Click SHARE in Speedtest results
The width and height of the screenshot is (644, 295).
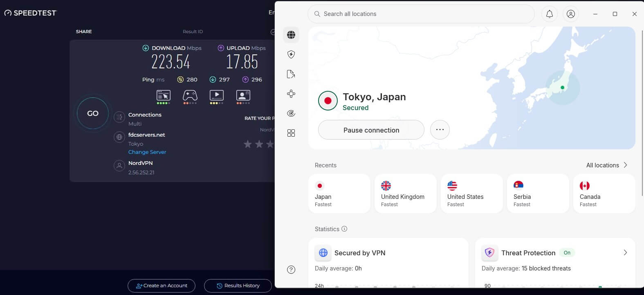coord(84,32)
